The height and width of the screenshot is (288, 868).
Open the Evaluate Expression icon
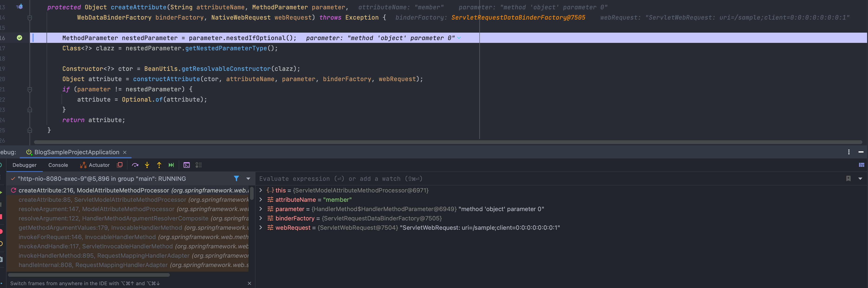tap(186, 165)
